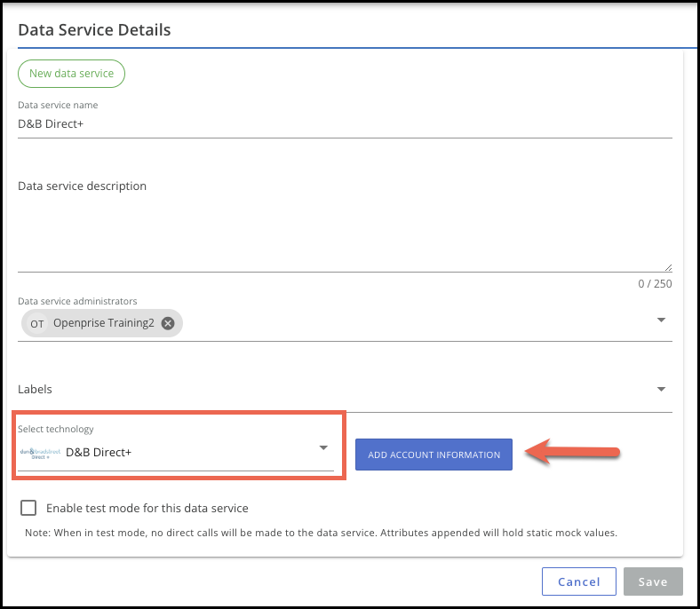The height and width of the screenshot is (609, 700).
Task: Expand the Data service administrators dropdown
Action: tap(661, 320)
